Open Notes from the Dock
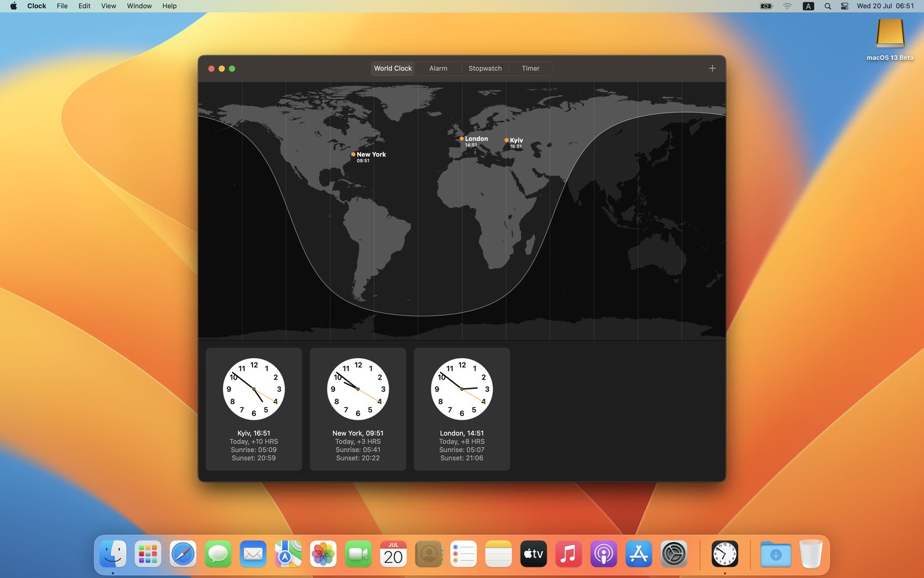 498,554
